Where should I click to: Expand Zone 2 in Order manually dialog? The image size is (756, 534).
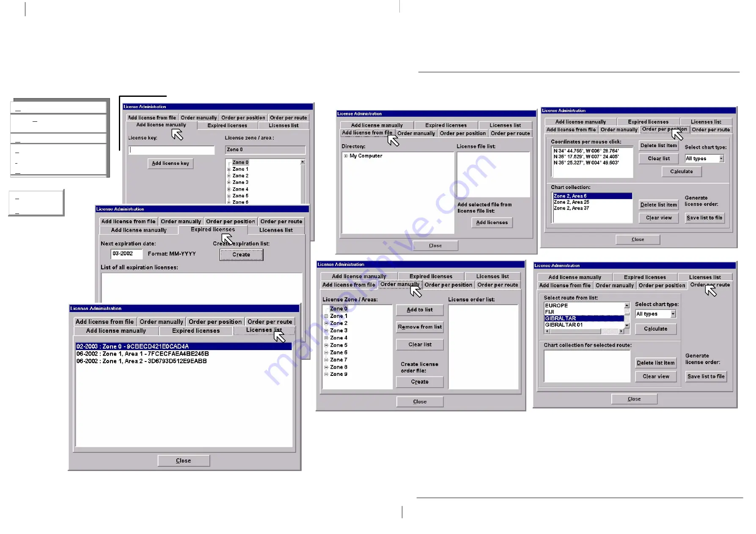click(x=326, y=323)
